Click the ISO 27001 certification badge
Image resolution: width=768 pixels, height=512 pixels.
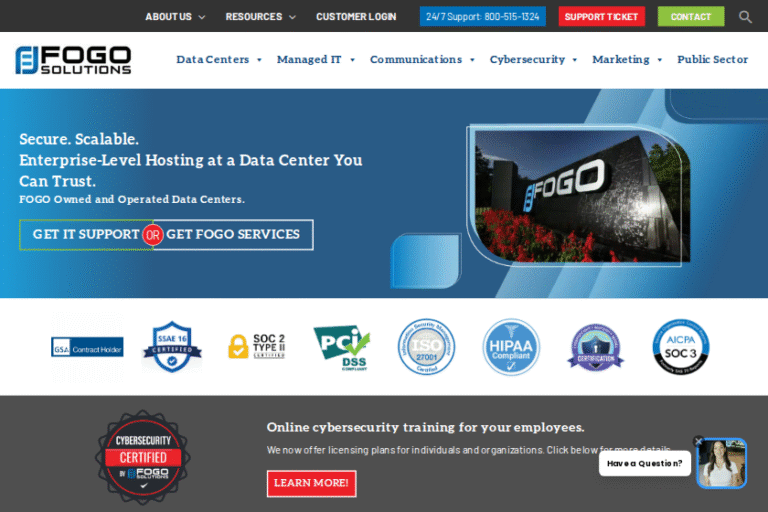pos(426,347)
